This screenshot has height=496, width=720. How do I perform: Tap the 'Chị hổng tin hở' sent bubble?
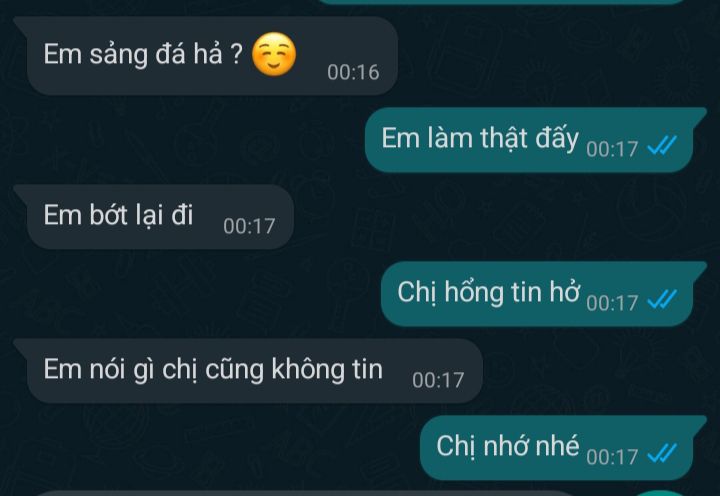pyautogui.click(x=544, y=294)
